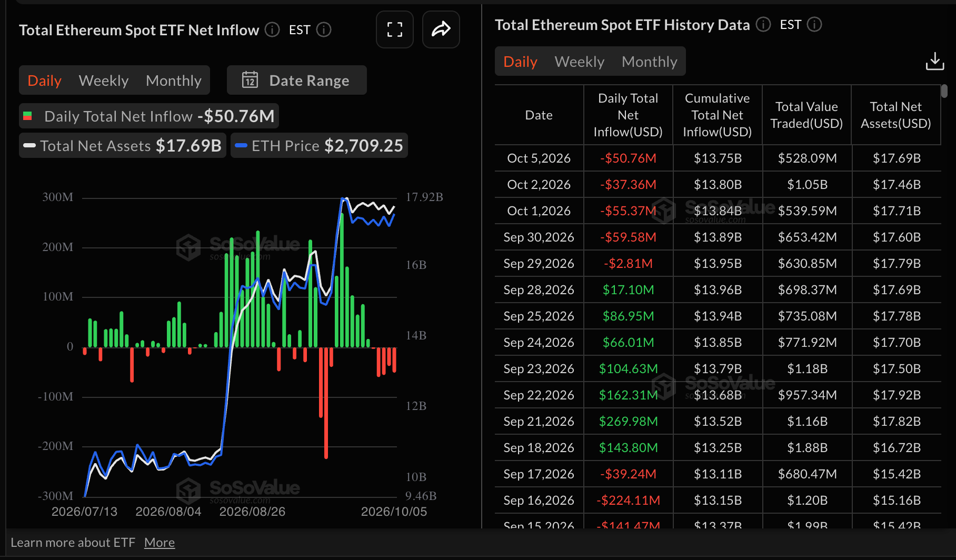Click the 2026/08/26 chart axis label
Viewport: 956px width, 560px height.
(x=252, y=512)
